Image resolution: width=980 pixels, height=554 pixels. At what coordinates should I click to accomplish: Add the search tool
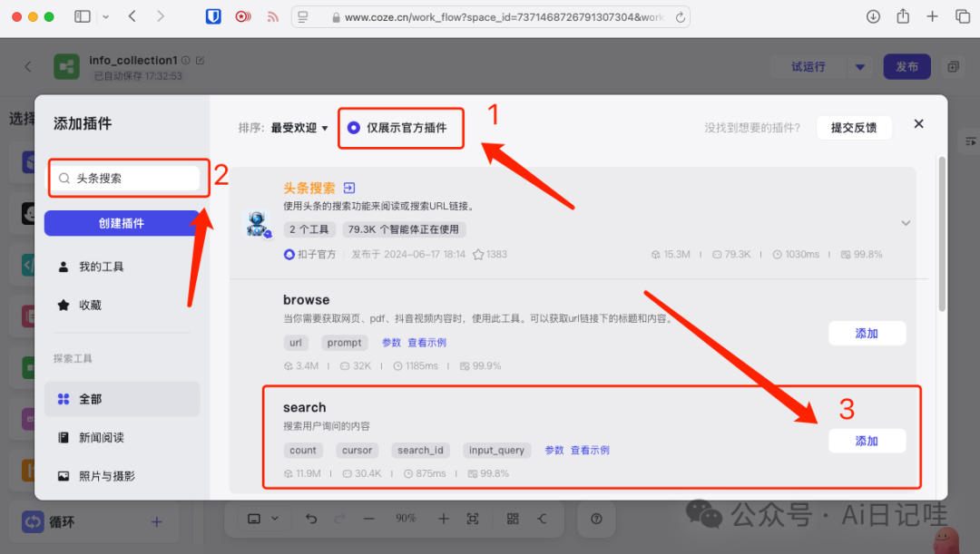[x=867, y=441]
